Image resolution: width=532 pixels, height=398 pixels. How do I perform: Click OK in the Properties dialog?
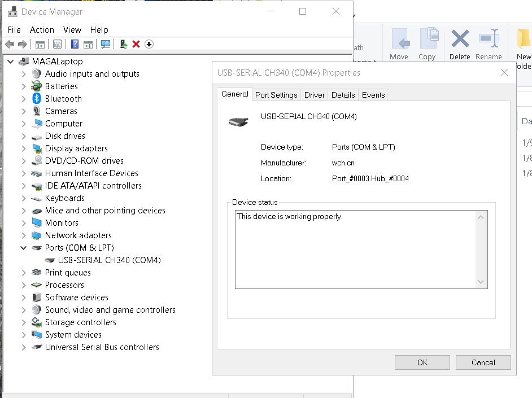422,362
